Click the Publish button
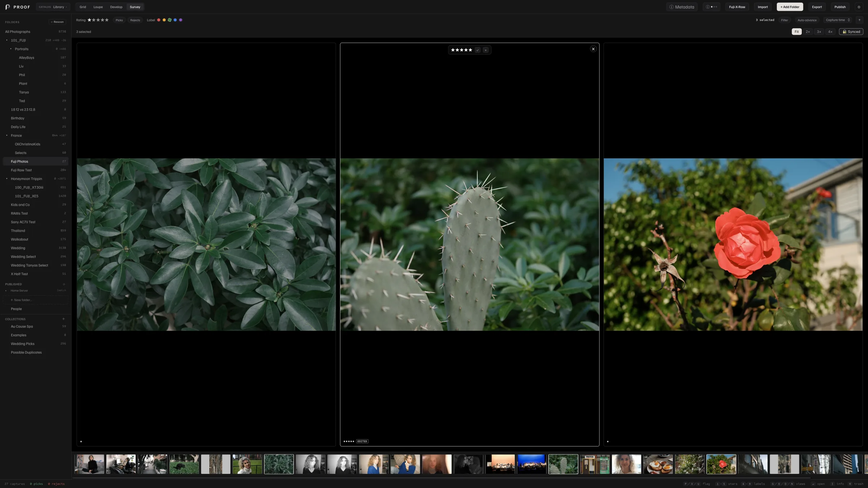This screenshot has height=488, width=868. 840,7
